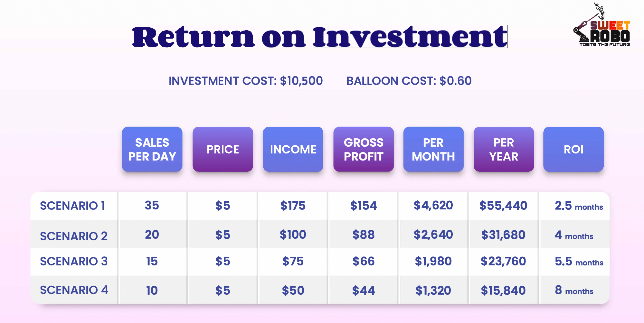644x323 pixels.
Task: Select the Income header tile
Action: 293,149
